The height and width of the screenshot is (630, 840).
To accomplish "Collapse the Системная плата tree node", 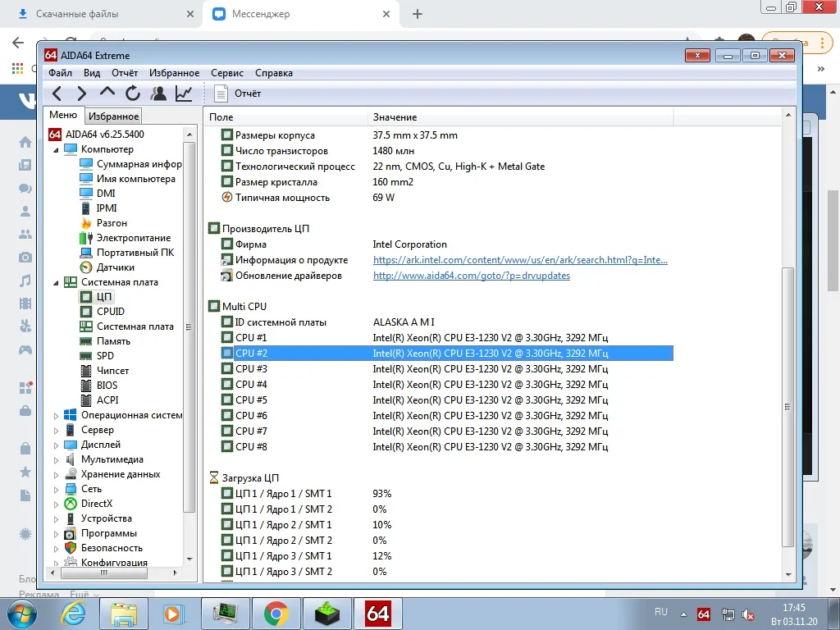I will pos(57,283).
